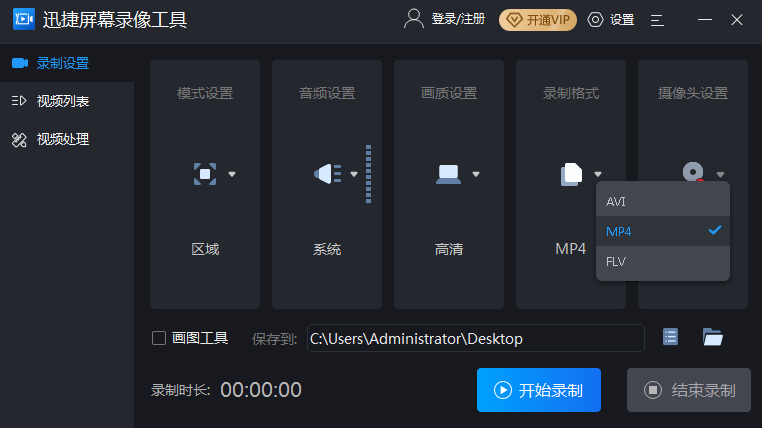Minimize the recorder window
Screen dimensions: 762x428
coord(705,19)
